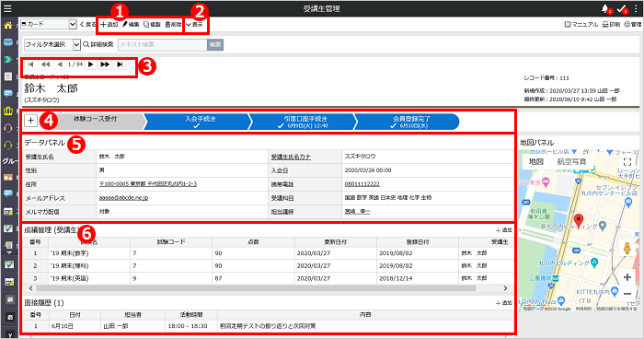
Task: Jump to the first record
Action: pos(30,64)
